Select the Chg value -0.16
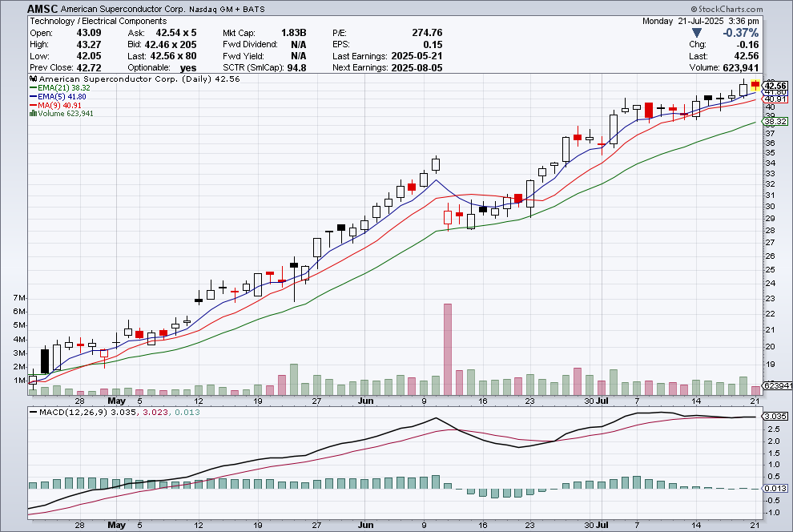This screenshot has height=532, width=793. (x=748, y=45)
